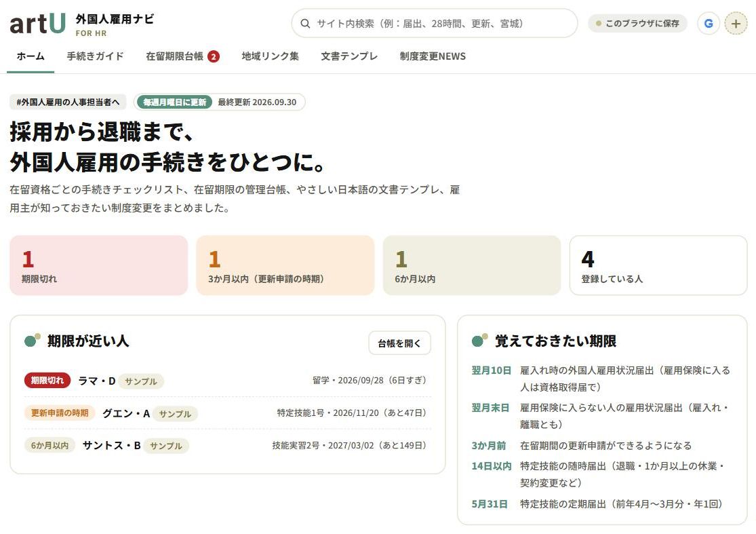Click the 最終更新 2026.09.30 text
This screenshot has height=534, width=756.
(257, 102)
